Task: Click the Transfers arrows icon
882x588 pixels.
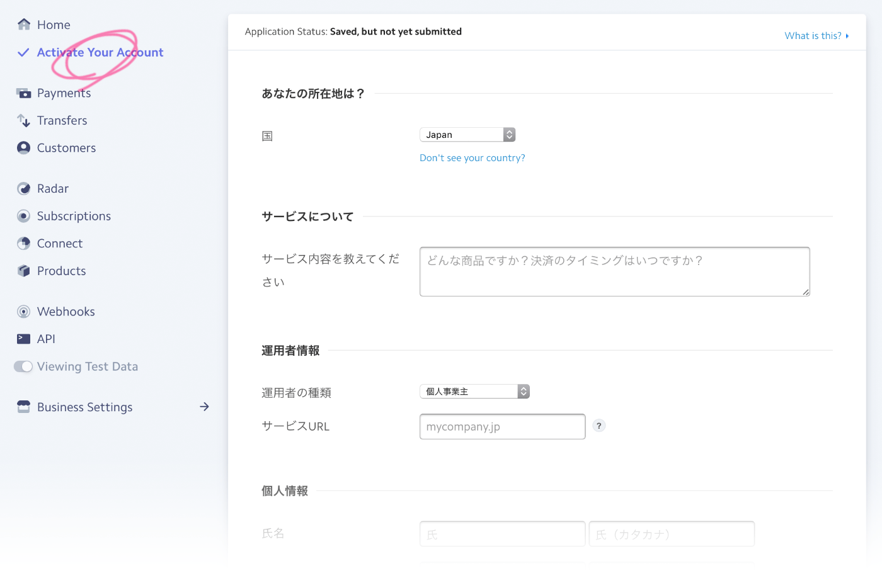Action: pyautogui.click(x=24, y=120)
